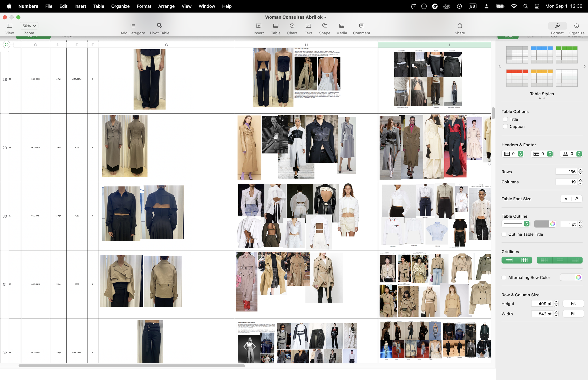
Task: Open the Table Outline color wheel
Action: coord(552,224)
